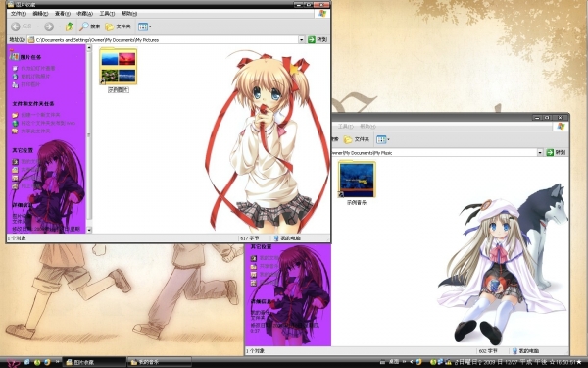Screen dimensions: 588x368
Task: Select the 示例图片 sample pictures folder
Action: pyautogui.click(x=119, y=71)
